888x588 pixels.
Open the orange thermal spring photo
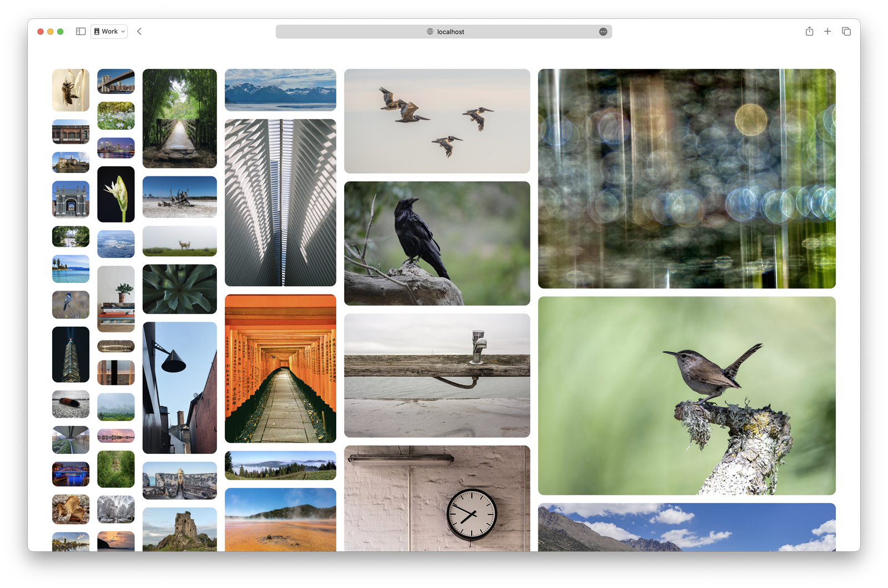pyautogui.click(x=280, y=520)
